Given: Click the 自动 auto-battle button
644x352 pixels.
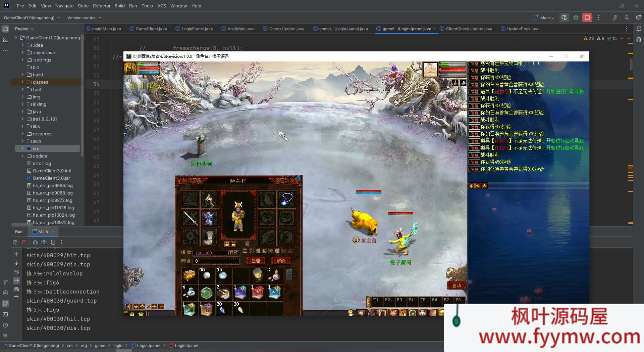Looking at the screenshot, I should coord(457,285).
